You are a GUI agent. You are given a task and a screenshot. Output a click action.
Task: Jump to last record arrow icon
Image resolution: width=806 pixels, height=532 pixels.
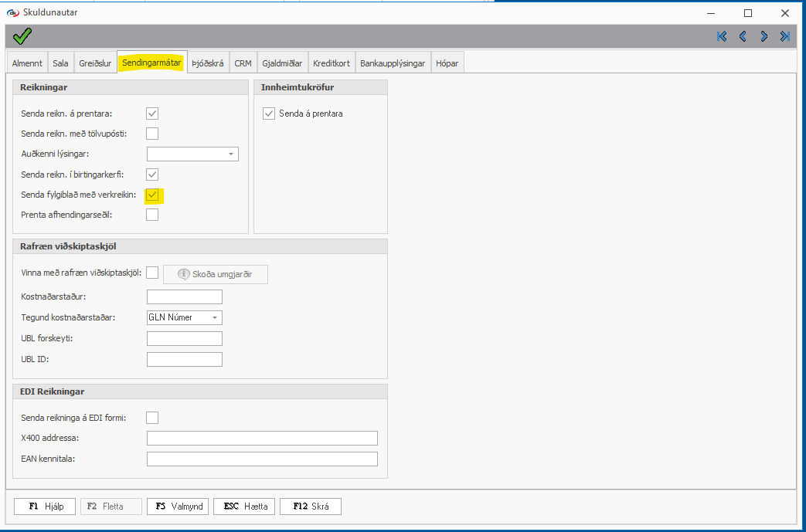(784, 36)
